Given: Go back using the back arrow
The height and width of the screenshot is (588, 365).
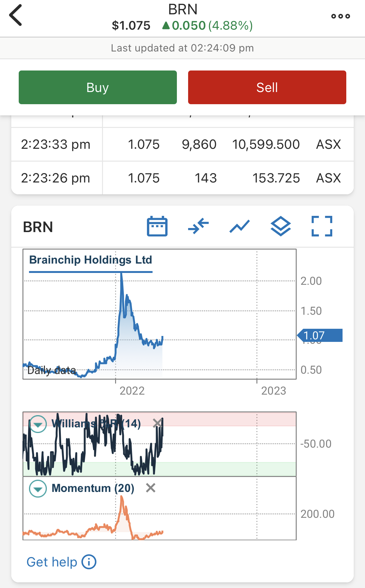Looking at the screenshot, I should coord(16,15).
